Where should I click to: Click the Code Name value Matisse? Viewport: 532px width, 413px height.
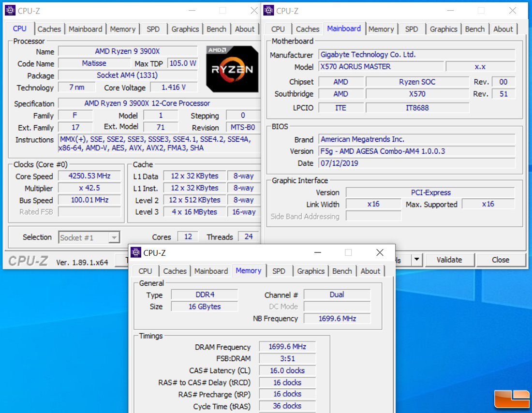click(x=94, y=63)
